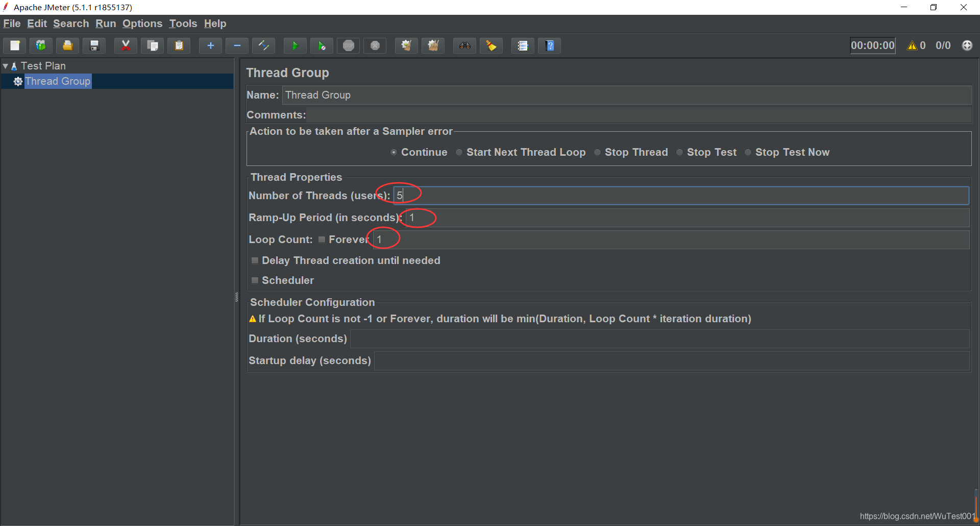Click the Clear All results icon
Image resolution: width=980 pixels, height=526 pixels.
point(433,45)
